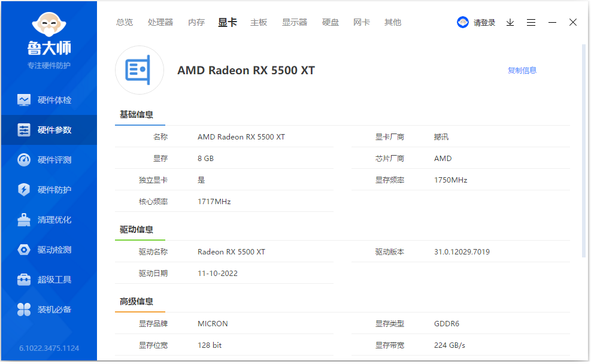The height and width of the screenshot is (364, 591).
Task: Click the 显存带宽 value 224 GB/s
Action: click(x=450, y=345)
